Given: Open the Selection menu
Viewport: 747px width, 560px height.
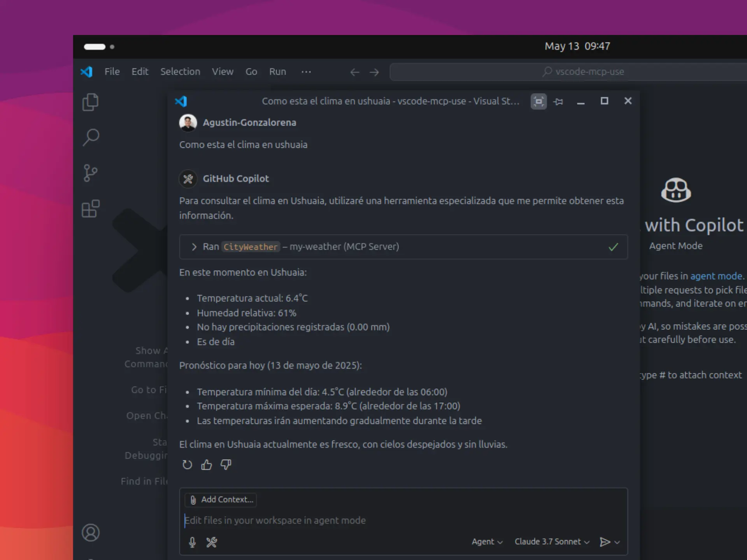Looking at the screenshot, I should [180, 72].
